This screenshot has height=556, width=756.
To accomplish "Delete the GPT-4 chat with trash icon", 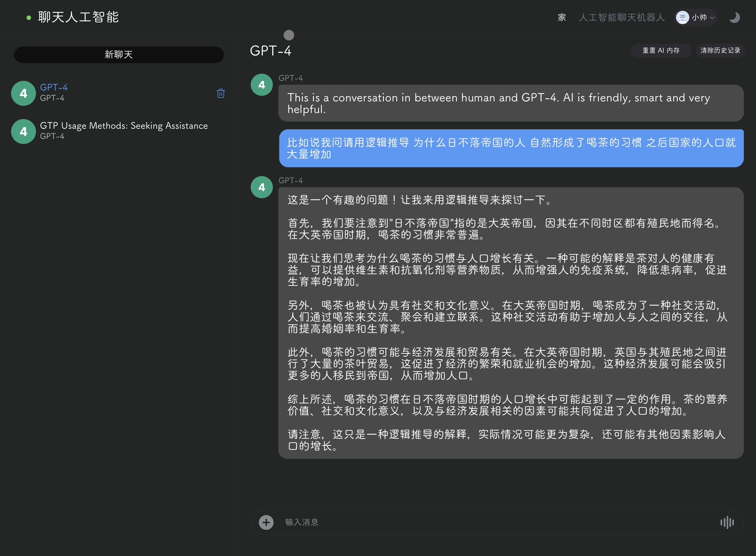I will coord(221,93).
